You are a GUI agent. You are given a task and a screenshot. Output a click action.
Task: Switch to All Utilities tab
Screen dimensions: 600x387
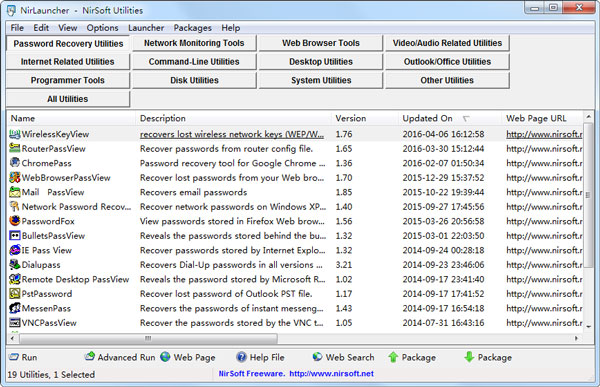pos(68,99)
